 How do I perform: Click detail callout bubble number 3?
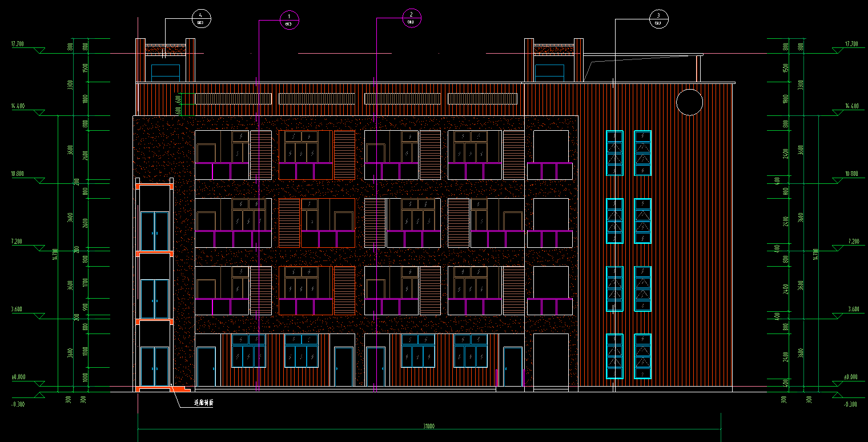[658, 18]
